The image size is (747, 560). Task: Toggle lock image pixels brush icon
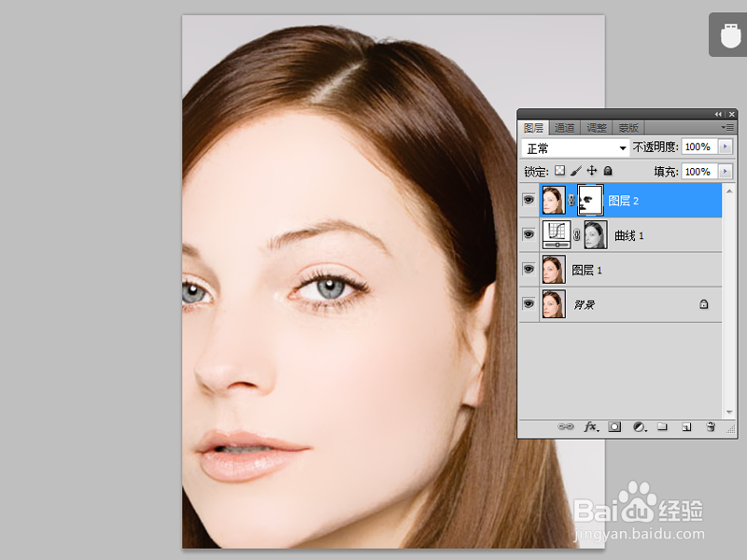[576, 171]
